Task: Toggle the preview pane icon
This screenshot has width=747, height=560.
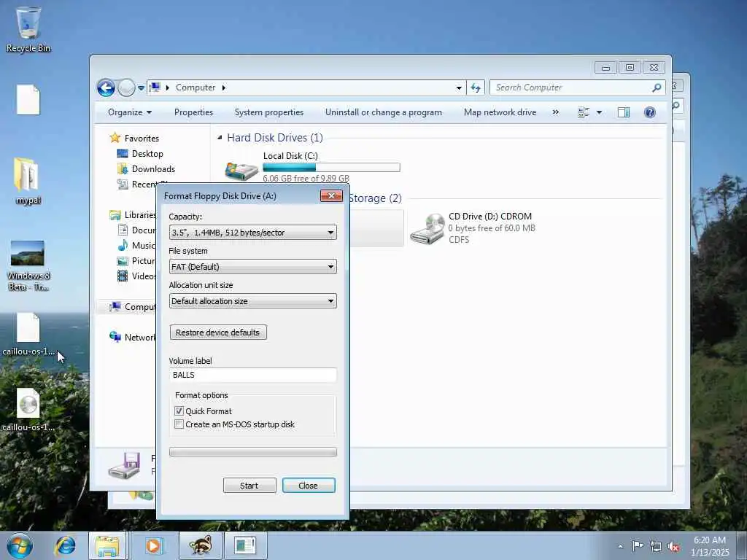Action: (623, 112)
